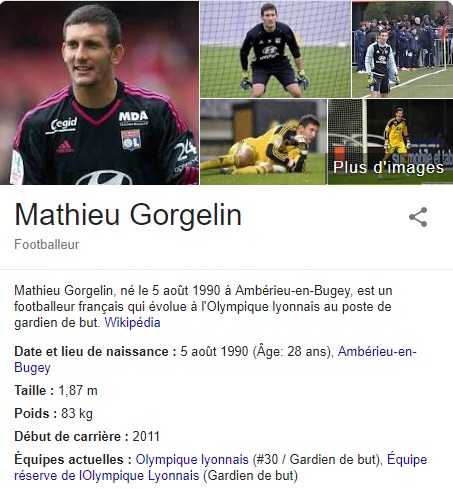Click the Taille 1,87 m entry
Viewport: 453px width, 489px height.
[x=56, y=390]
